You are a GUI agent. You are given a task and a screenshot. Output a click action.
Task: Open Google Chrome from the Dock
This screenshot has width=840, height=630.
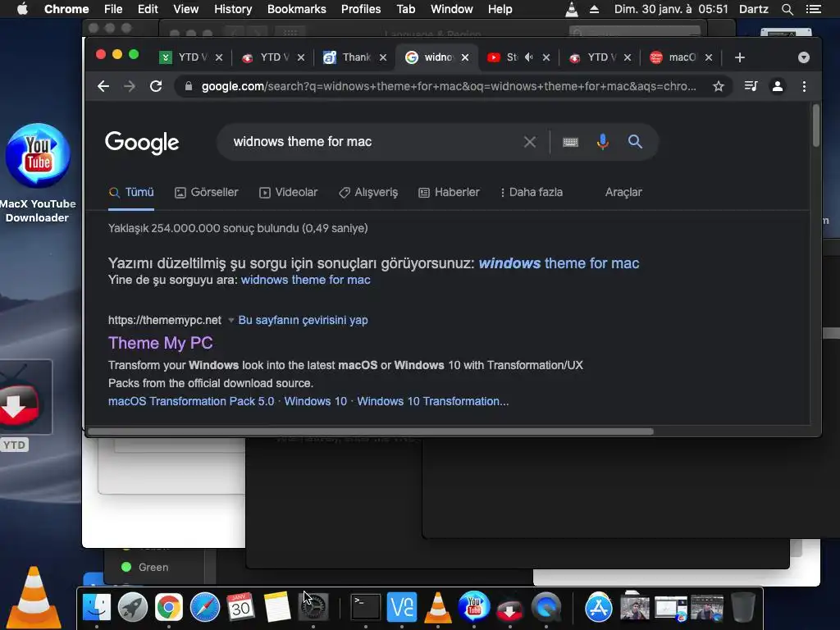tap(169, 608)
